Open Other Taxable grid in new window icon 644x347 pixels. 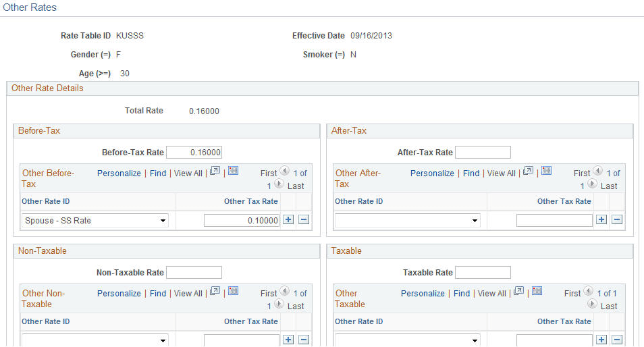tap(518, 291)
